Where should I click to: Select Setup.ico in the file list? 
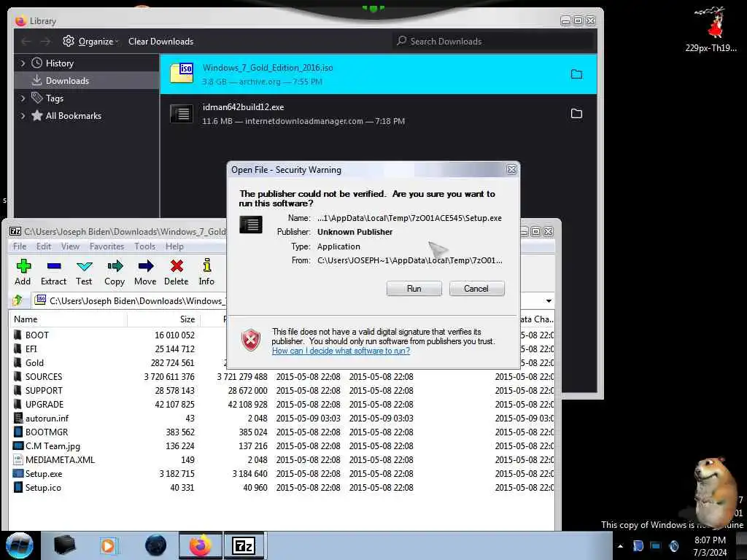click(x=282, y=487)
